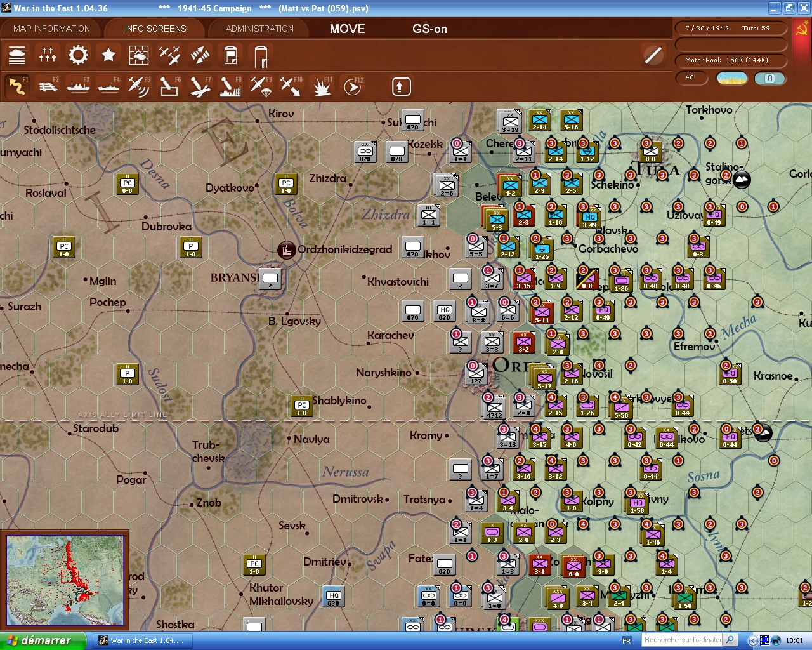Open the tank order of battle icon
812x650 pixels.
click(17, 55)
